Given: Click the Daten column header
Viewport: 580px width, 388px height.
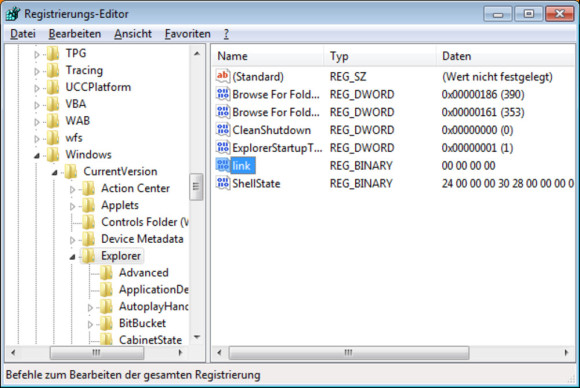Looking at the screenshot, I should [x=505, y=56].
